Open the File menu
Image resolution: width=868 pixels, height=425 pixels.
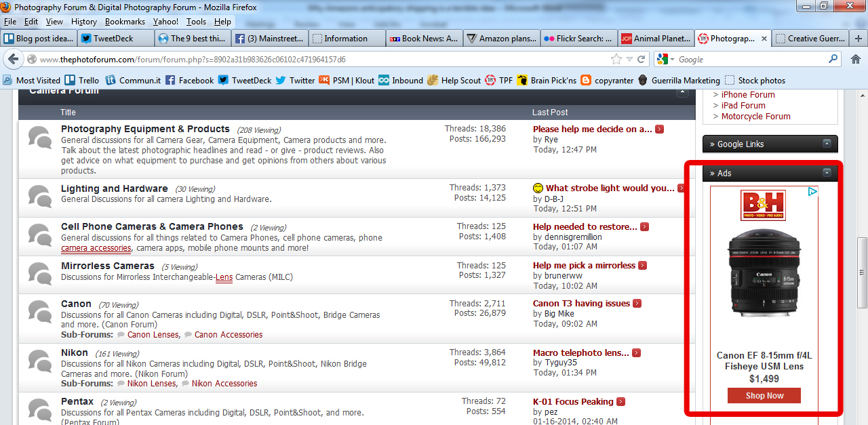10,22
